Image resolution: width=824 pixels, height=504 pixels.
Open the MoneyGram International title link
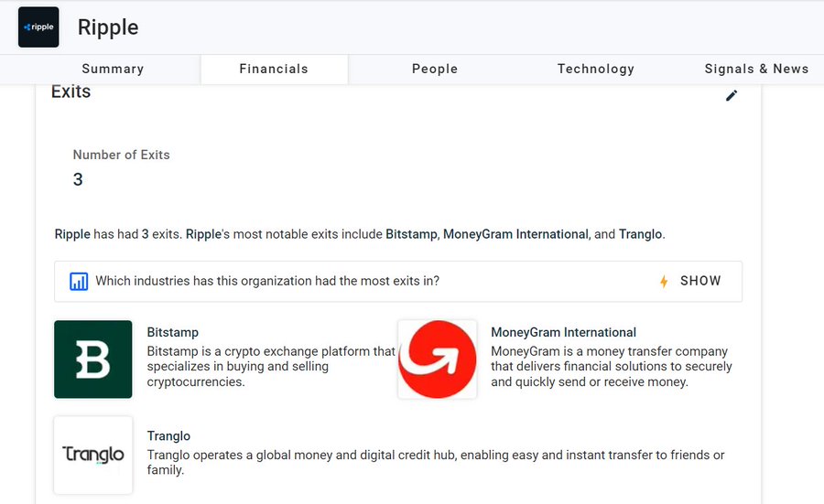(563, 332)
